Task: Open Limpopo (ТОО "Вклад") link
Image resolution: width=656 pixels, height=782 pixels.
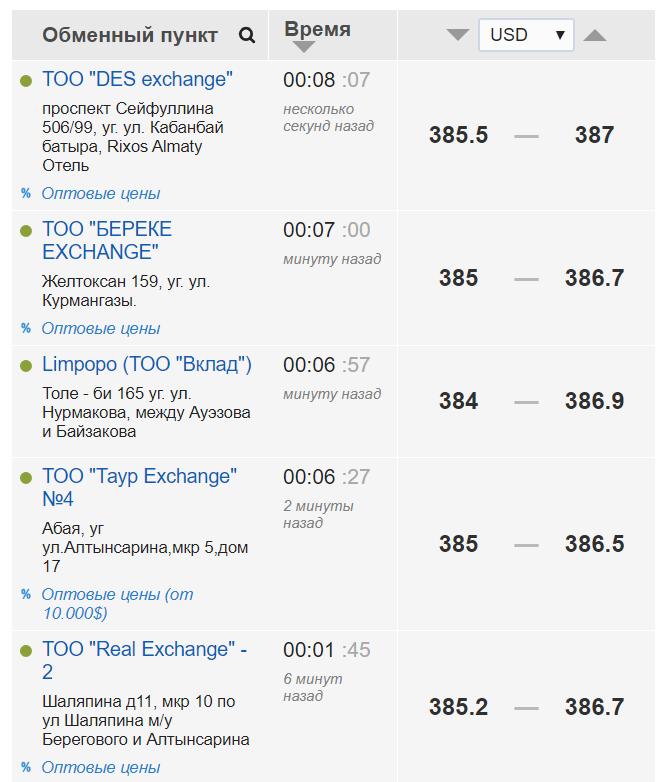Action: coord(147,364)
